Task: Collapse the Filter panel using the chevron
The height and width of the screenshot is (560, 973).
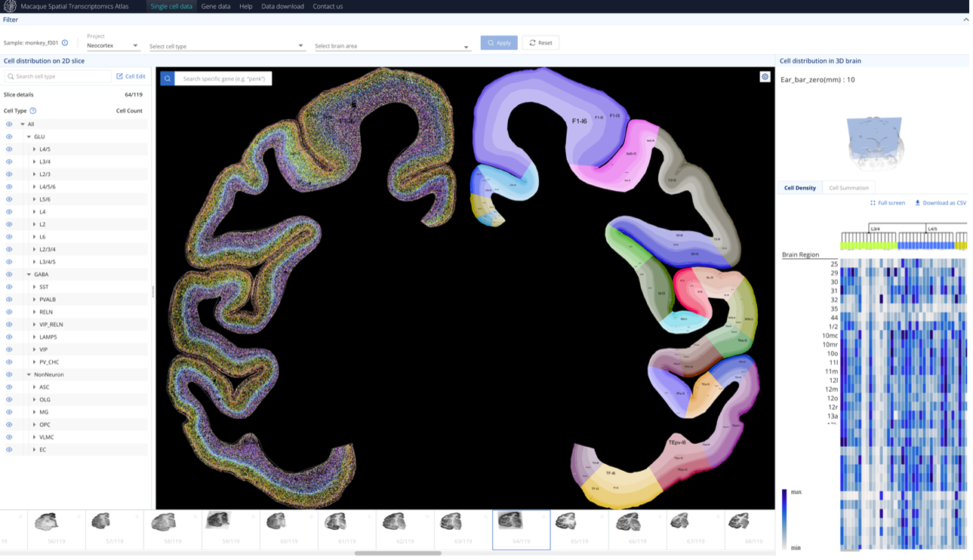Action: 965,20
